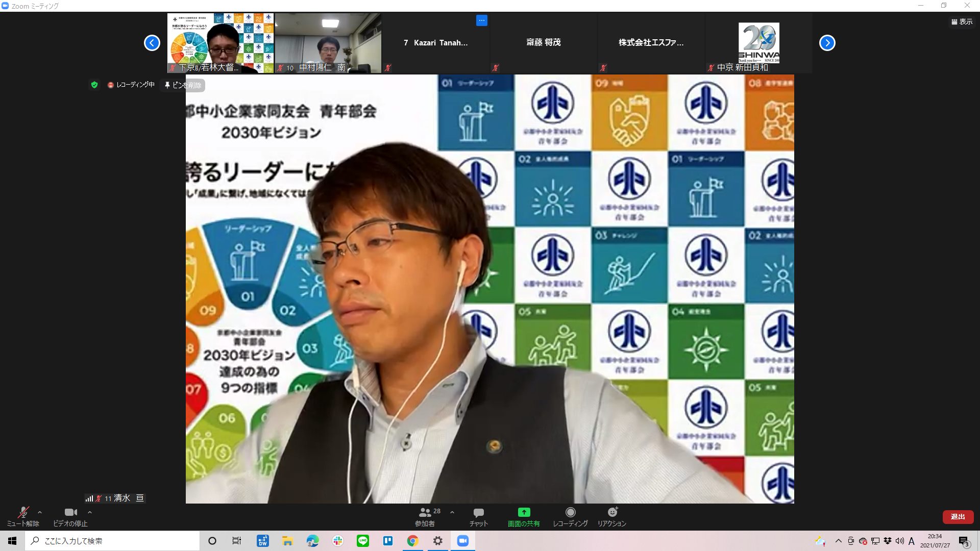The image size is (980, 551).
Task: Stop video with ビデオの停止 button
Action: pos(70,516)
